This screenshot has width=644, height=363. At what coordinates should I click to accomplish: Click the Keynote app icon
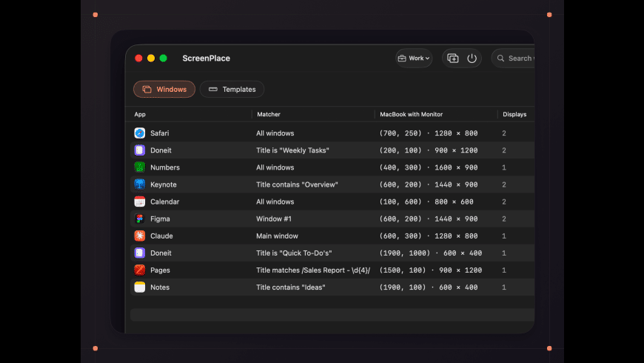pyautogui.click(x=140, y=184)
